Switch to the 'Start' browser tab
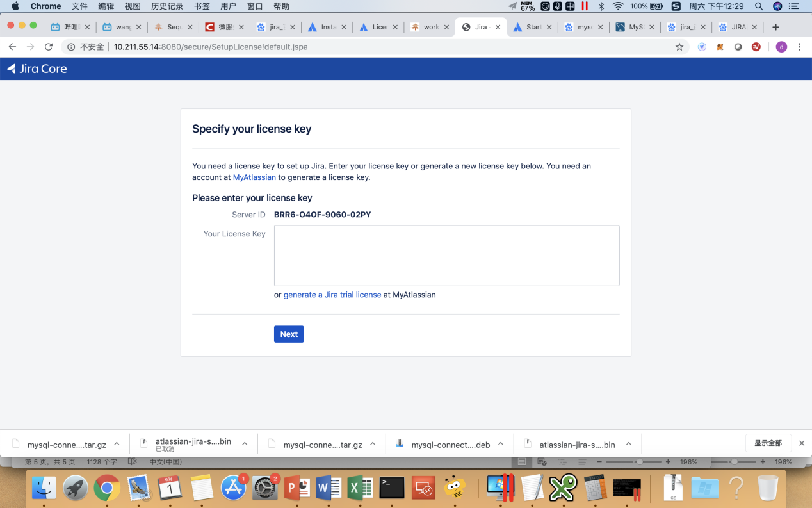The width and height of the screenshot is (812, 508). pos(533,28)
